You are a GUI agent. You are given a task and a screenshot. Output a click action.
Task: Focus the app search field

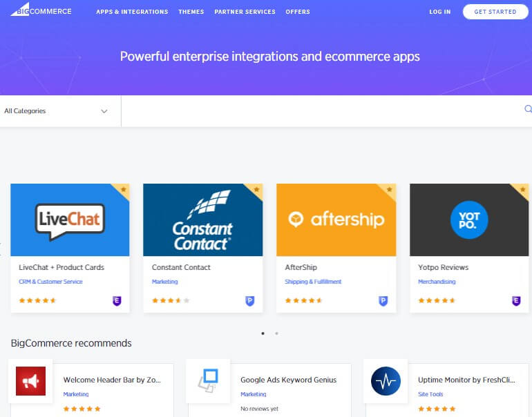(323, 111)
